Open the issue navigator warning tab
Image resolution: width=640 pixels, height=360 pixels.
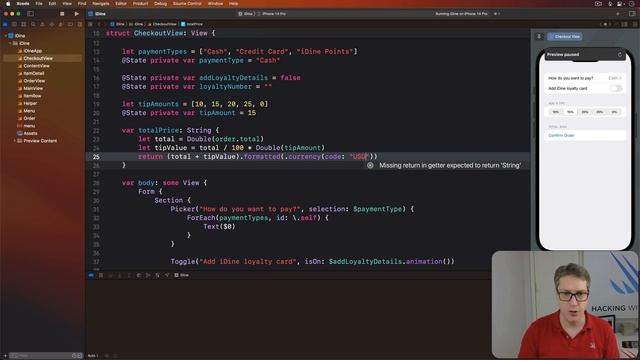(x=42, y=24)
